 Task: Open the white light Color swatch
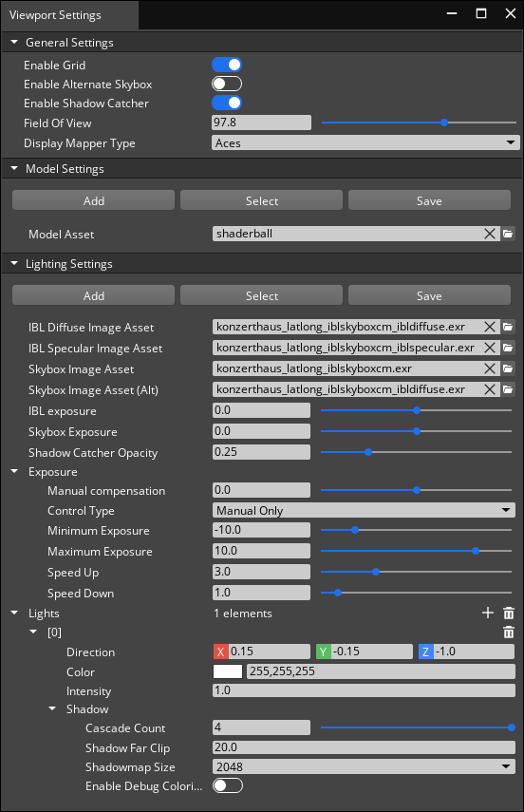point(228,671)
